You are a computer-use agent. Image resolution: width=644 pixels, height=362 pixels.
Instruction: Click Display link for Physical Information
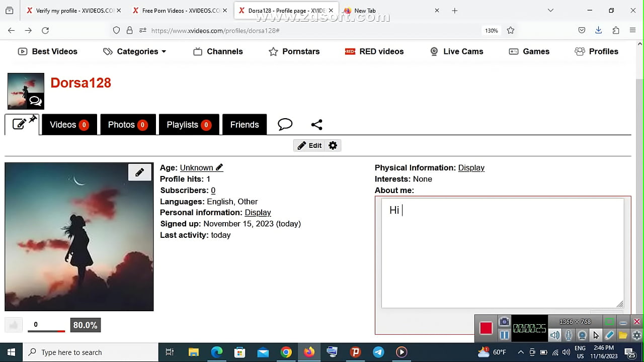coord(471,168)
